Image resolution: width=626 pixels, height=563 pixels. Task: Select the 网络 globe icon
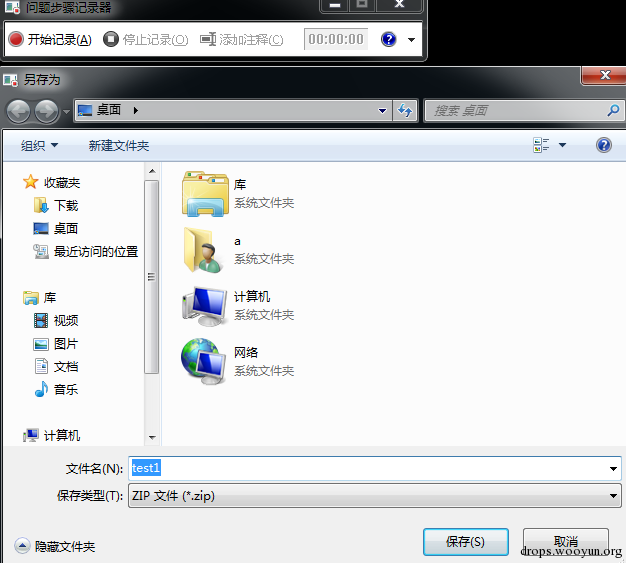click(204, 361)
